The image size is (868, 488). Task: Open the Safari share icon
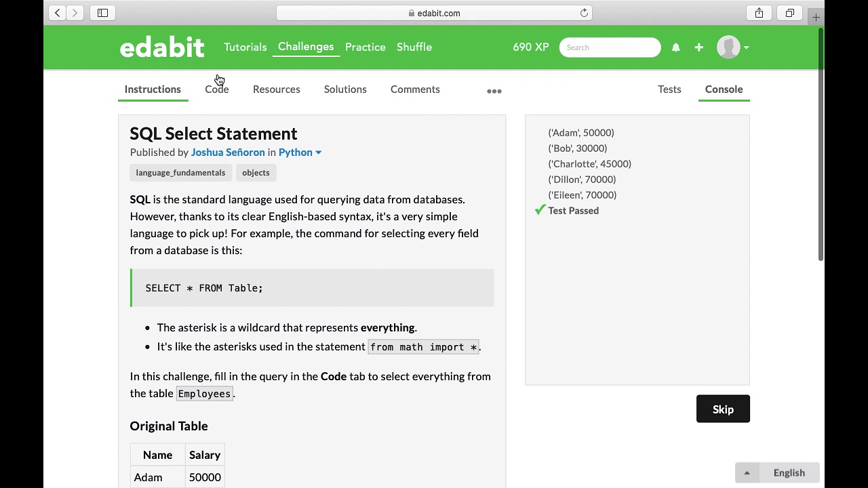tap(759, 13)
